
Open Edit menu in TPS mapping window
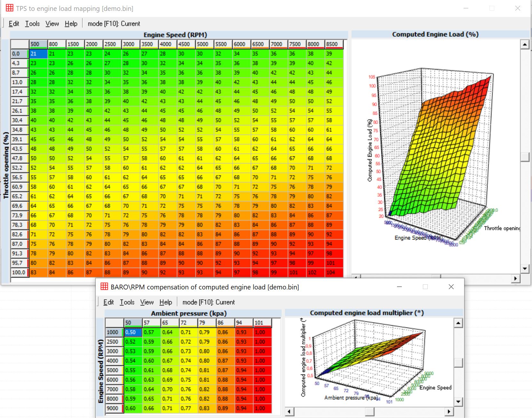point(14,24)
